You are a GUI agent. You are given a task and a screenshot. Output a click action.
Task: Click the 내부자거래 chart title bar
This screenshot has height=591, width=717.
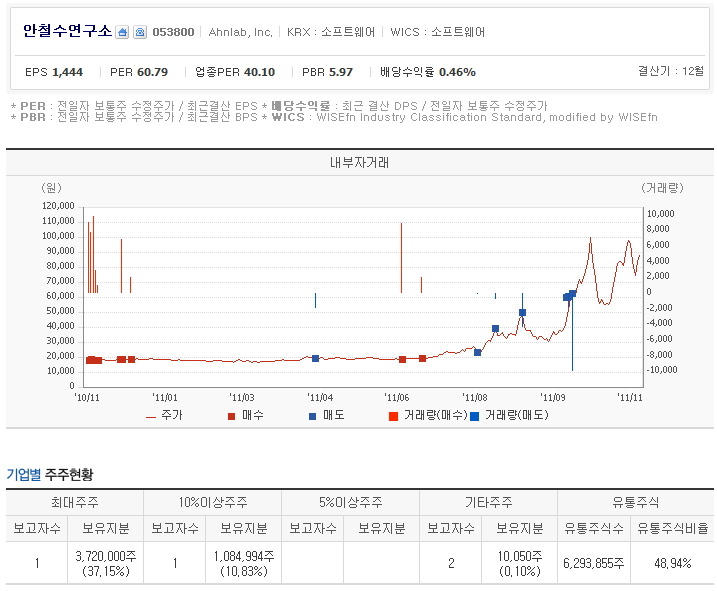360,162
